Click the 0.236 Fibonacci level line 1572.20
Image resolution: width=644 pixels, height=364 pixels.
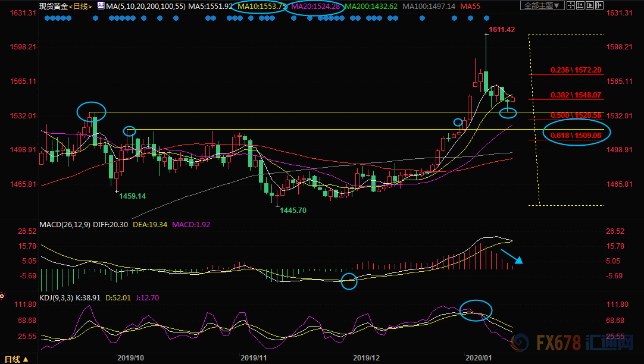point(576,70)
